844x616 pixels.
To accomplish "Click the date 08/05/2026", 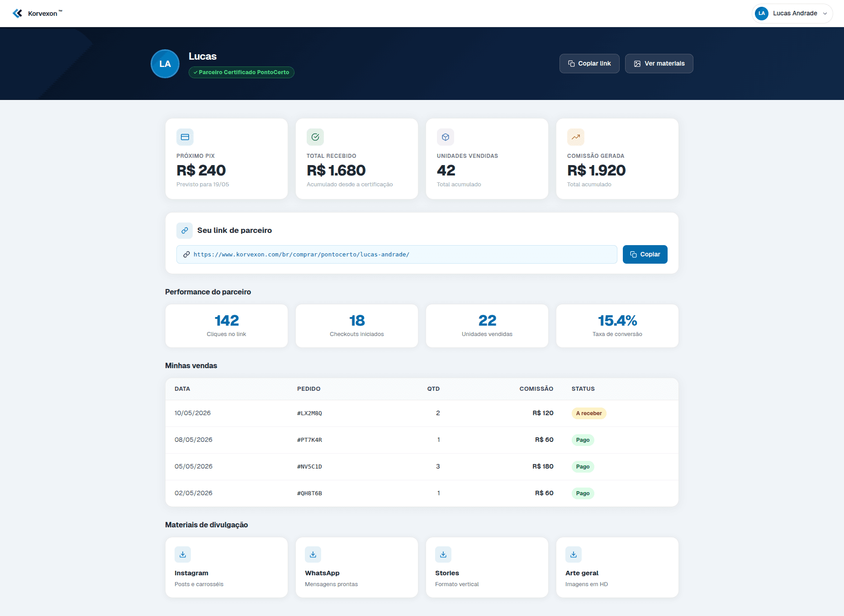I will click(x=194, y=440).
